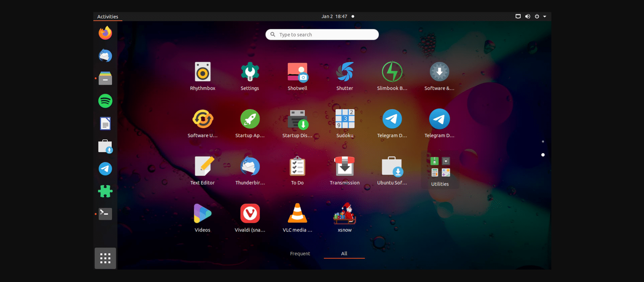Viewport: 644px width, 282px height.
Task: Click the Activities button
Action: pyautogui.click(x=108, y=16)
